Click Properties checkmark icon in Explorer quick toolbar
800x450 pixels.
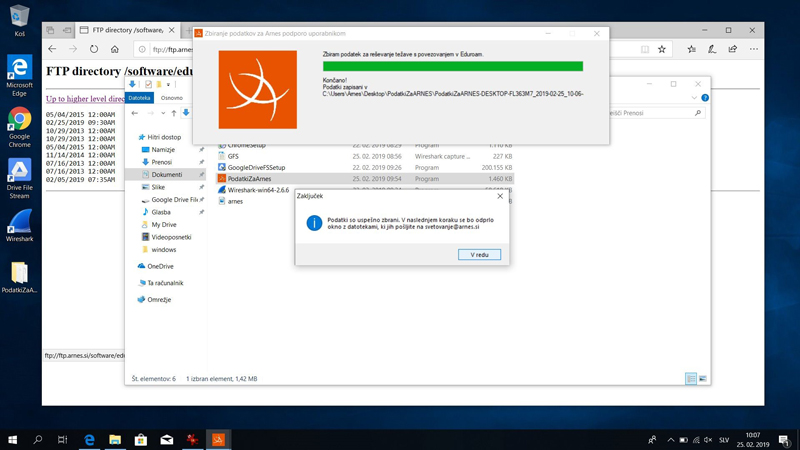pyautogui.click(x=148, y=84)
